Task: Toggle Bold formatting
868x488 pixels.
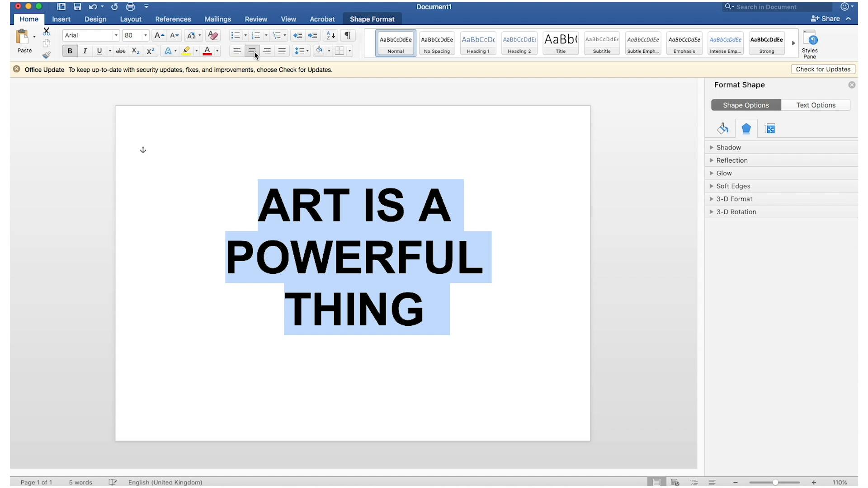Action: pos(70,51)
